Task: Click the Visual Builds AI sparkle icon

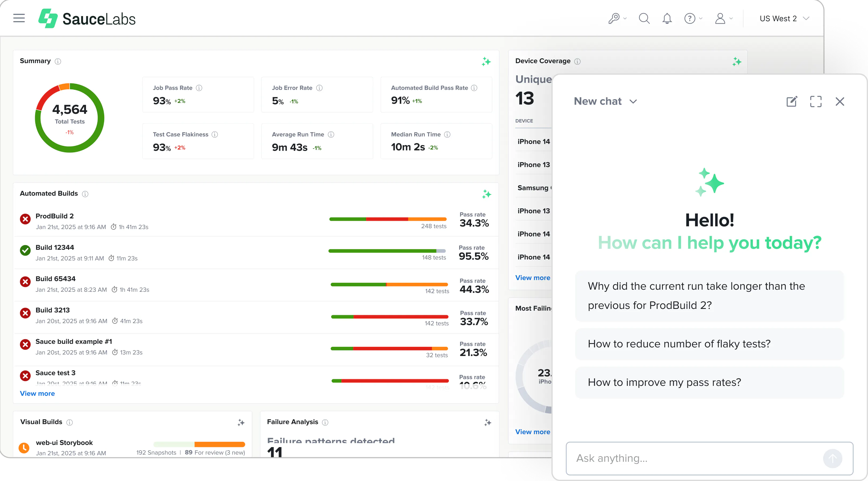Action: click(241, 422)
